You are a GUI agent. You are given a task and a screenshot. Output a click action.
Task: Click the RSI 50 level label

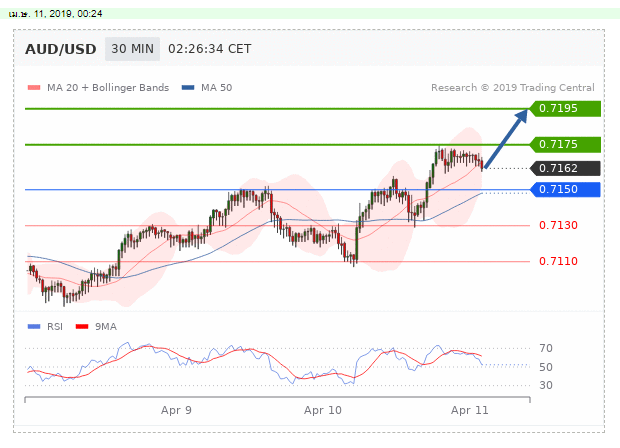coord(546,367)
